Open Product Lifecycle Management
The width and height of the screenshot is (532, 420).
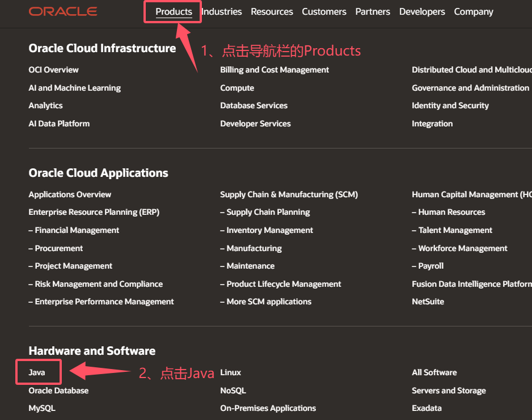pos(281,284)
